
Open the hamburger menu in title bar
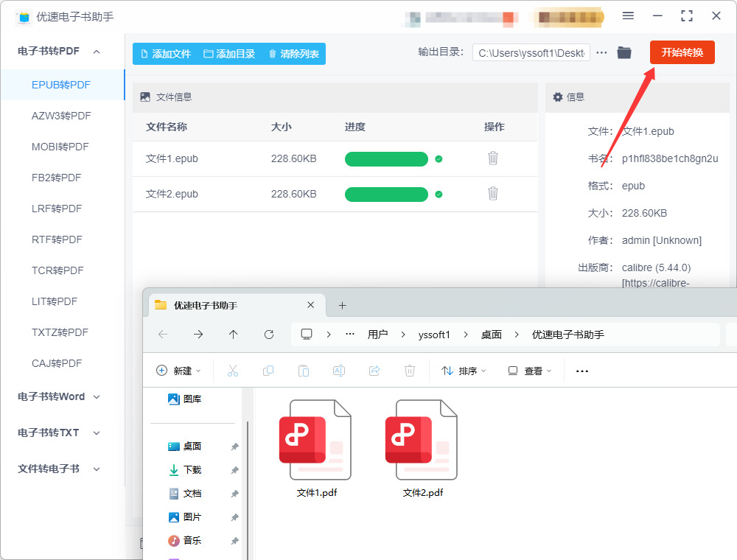click(628, 16)
